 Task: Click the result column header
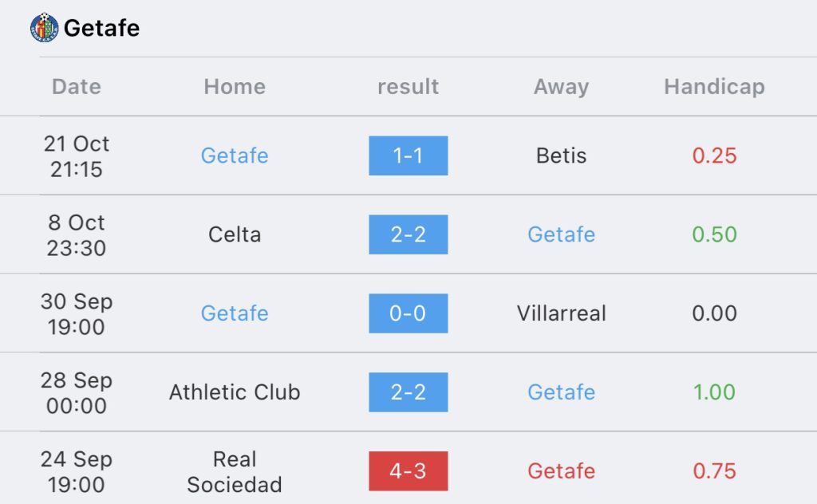(x=408, y=86)
